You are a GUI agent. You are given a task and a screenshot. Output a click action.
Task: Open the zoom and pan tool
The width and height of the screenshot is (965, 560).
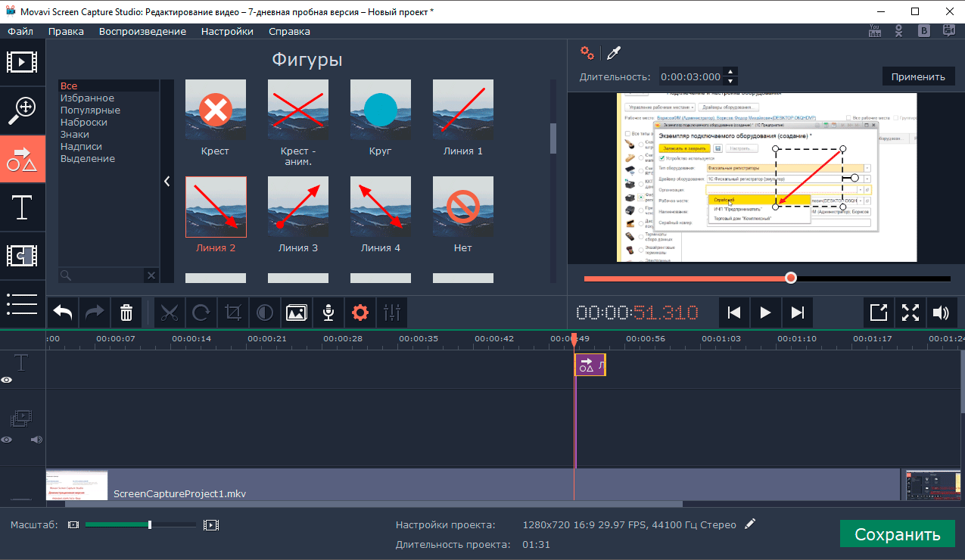[22, 110]
